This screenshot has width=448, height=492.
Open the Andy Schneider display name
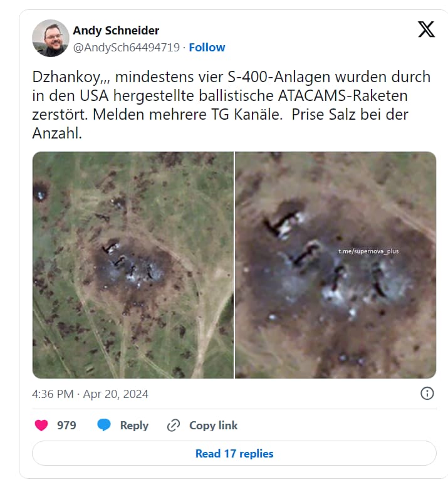(116, 31)
